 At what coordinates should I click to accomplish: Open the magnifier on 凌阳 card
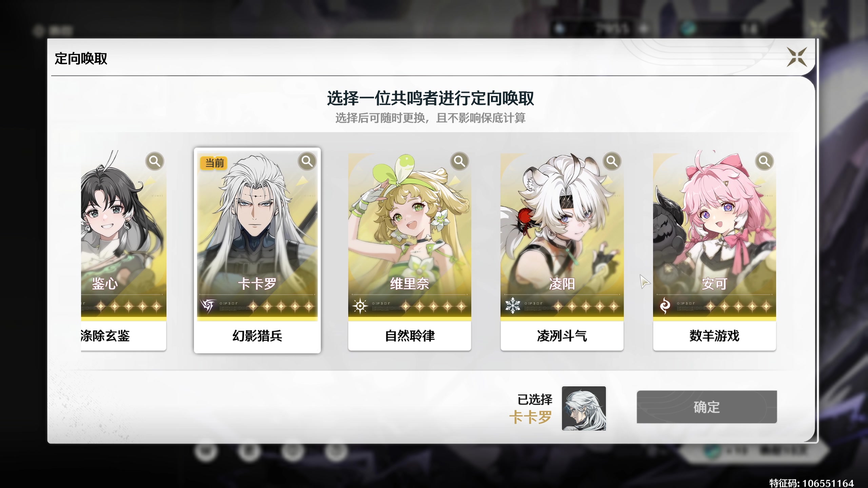612,161
